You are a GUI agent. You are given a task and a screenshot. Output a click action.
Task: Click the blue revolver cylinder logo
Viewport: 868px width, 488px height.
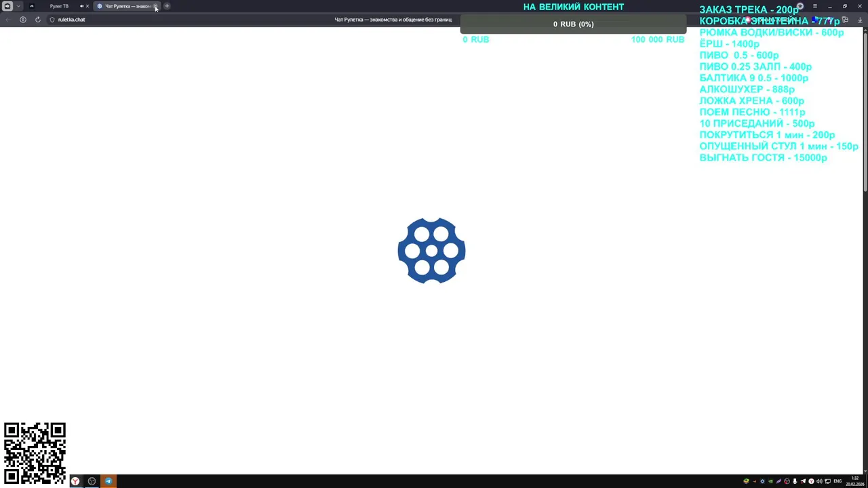coord(431,251)
